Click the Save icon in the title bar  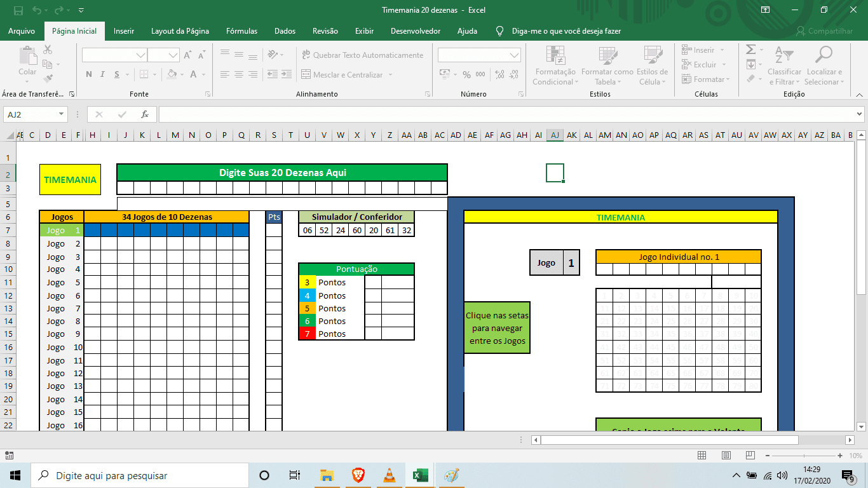click(x=18, y=10)
